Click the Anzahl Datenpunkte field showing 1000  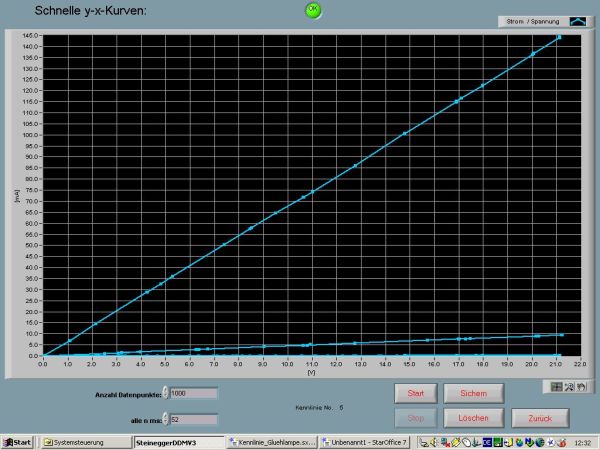194,393
